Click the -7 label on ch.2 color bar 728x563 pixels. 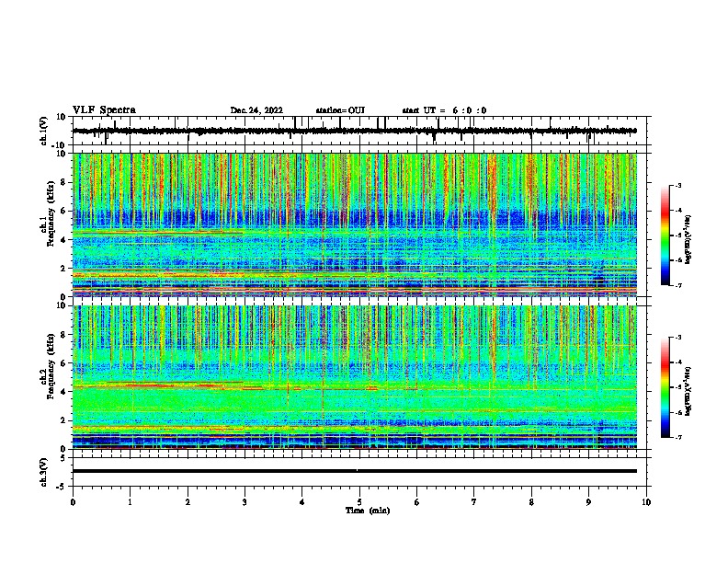677,437
